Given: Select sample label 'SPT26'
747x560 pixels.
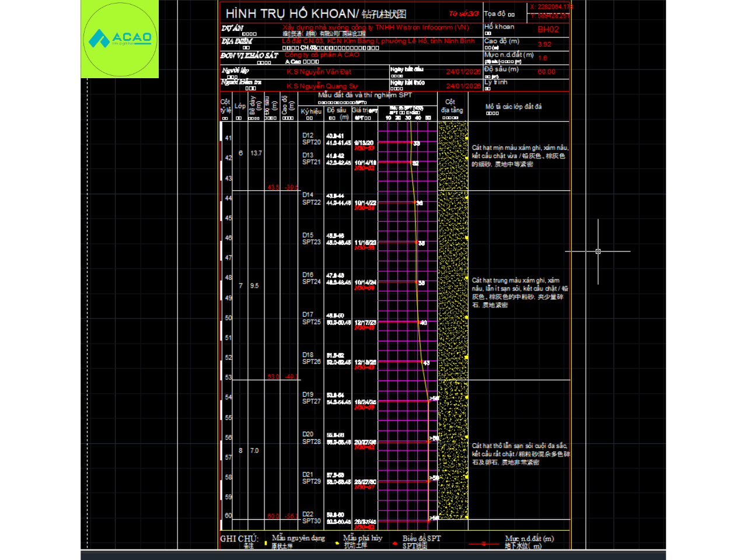Looking at the screenshot, I should (312, 362).
